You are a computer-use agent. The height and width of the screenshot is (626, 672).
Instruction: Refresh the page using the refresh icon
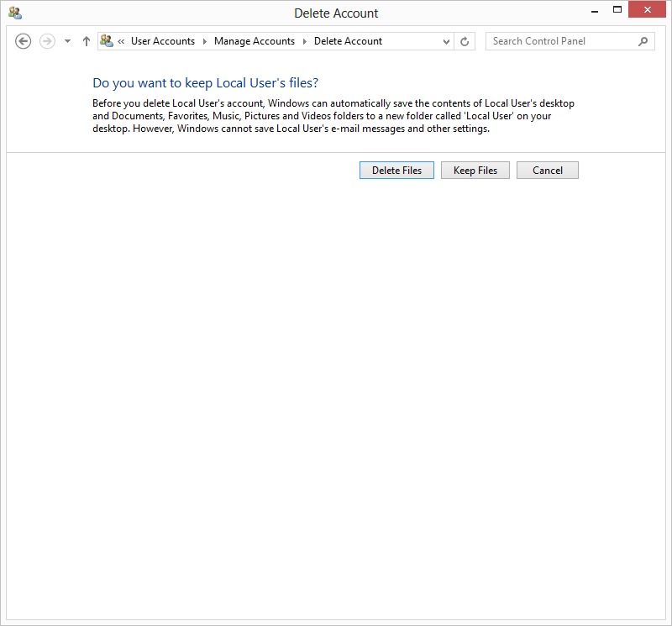tap(465, 41)
